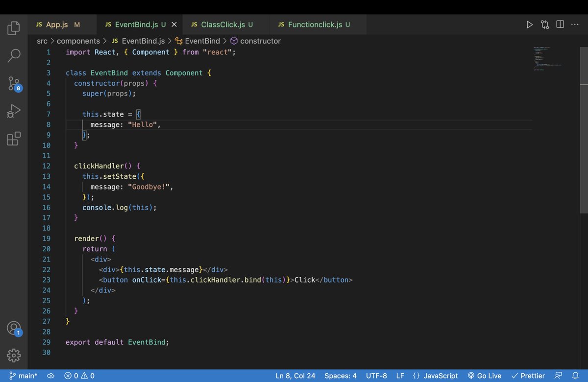The height and width of the screenshot is (382, 588).
Task: Open the Accounts menu
Action: click(13, 328)
